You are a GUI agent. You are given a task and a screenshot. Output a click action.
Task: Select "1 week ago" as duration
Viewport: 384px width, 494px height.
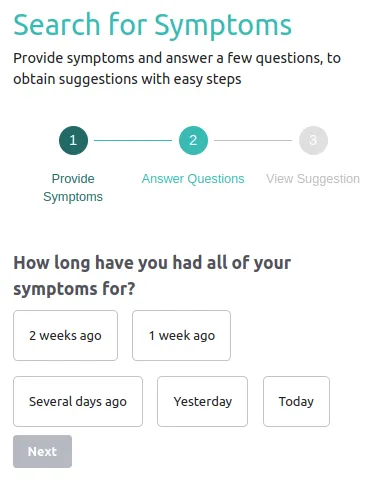[x=181, y=335]
